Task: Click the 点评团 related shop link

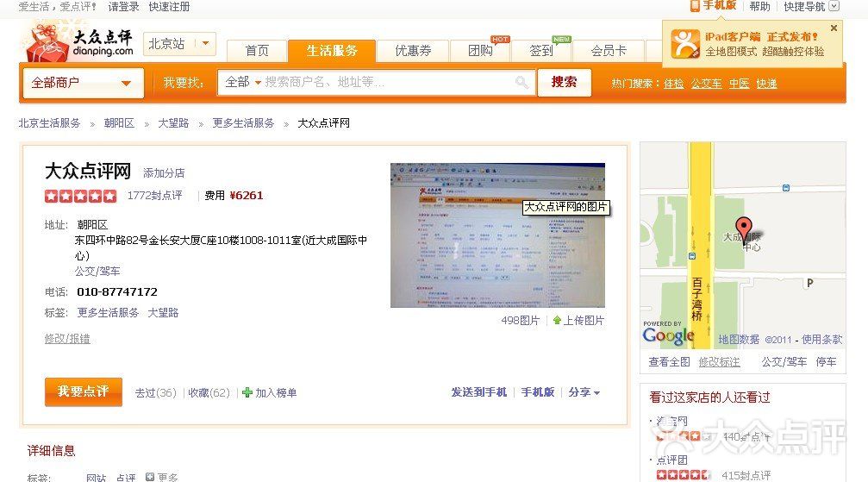Action: 672,460
